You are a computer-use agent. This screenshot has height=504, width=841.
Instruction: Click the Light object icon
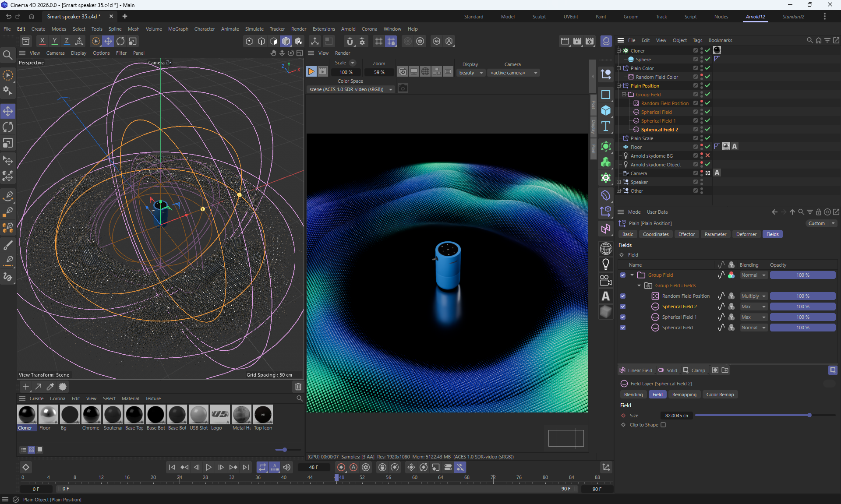pyautogui.click(x=606, y=264)
